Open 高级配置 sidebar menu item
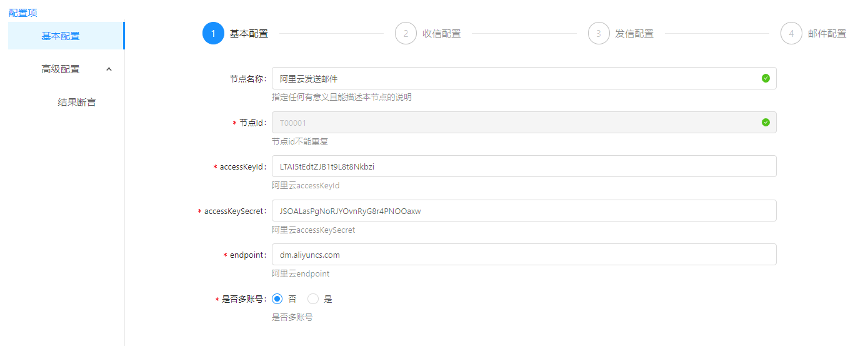 pos(61,69)
